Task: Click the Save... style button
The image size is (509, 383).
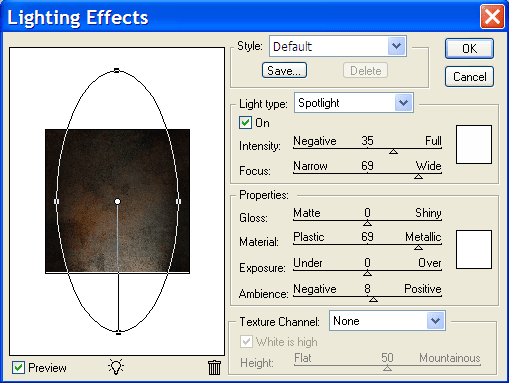Action: tap(284, 70)
